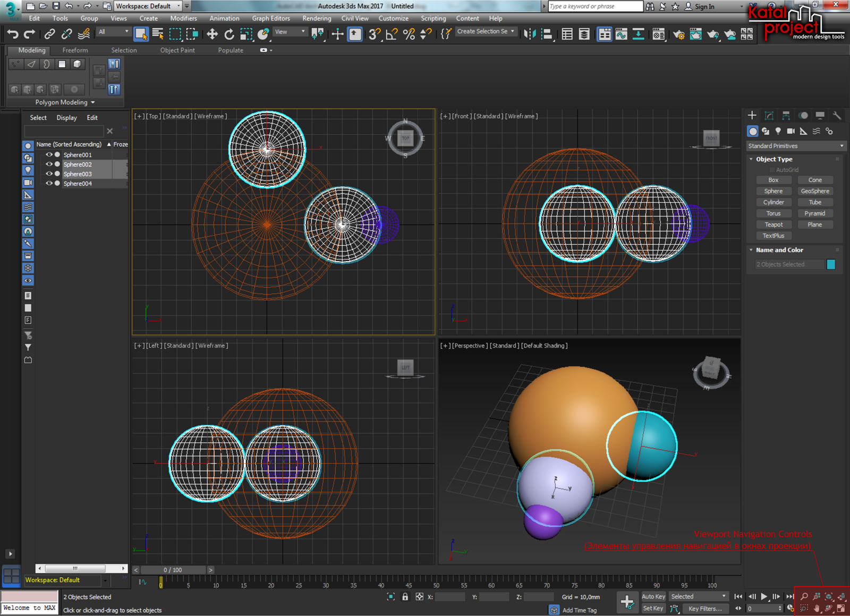Viewport: 850px width, 616px height.
Task: Click the Torus primitive button
Action: 773,213
